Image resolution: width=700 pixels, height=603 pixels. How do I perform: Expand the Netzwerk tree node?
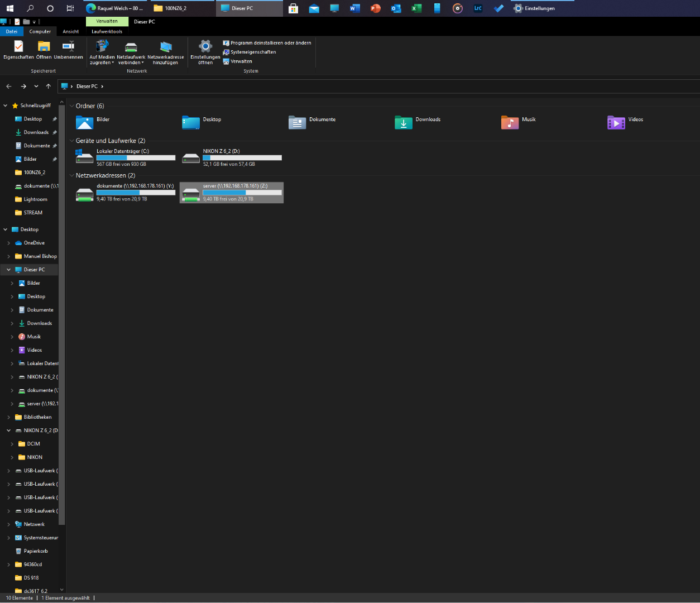8,524
